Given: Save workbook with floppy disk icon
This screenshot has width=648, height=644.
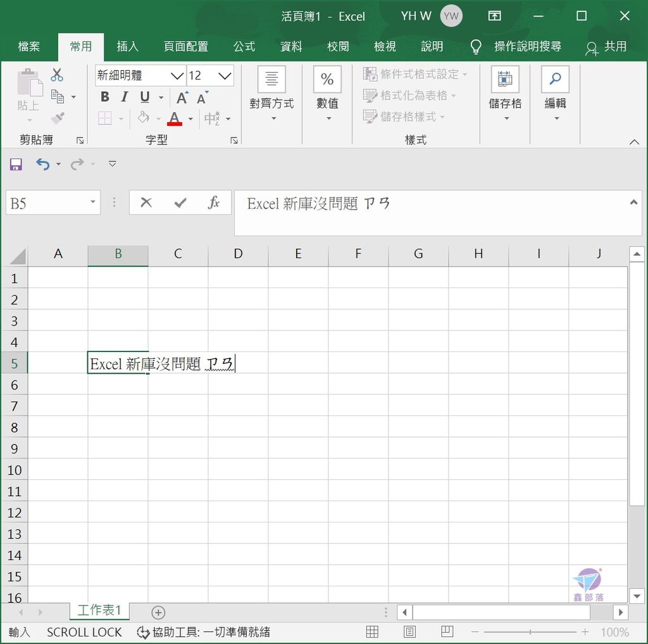Looking at the screenshot, I should tap(16, 164).
